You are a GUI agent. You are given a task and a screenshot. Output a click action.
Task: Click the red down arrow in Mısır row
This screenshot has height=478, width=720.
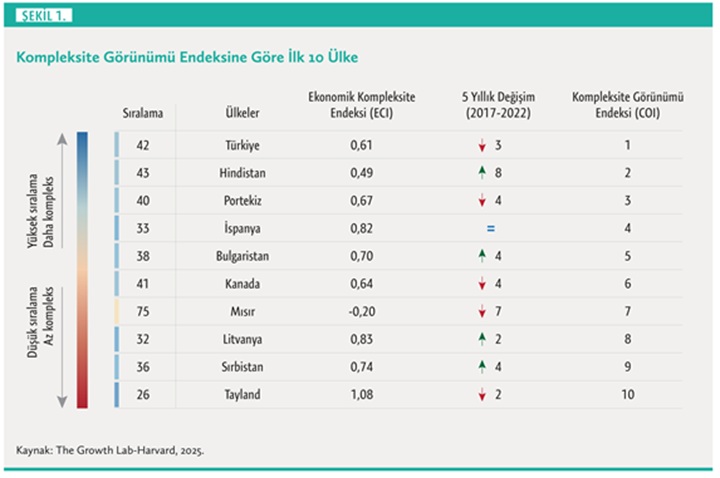click(480, 312)
